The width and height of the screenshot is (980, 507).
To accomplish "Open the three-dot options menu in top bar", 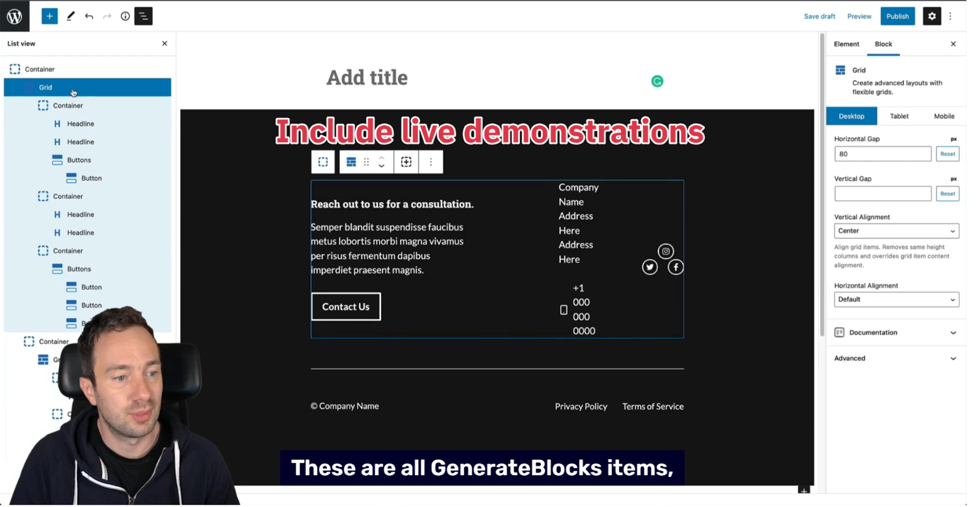I will pyautogui.click(x=951, y=17).
